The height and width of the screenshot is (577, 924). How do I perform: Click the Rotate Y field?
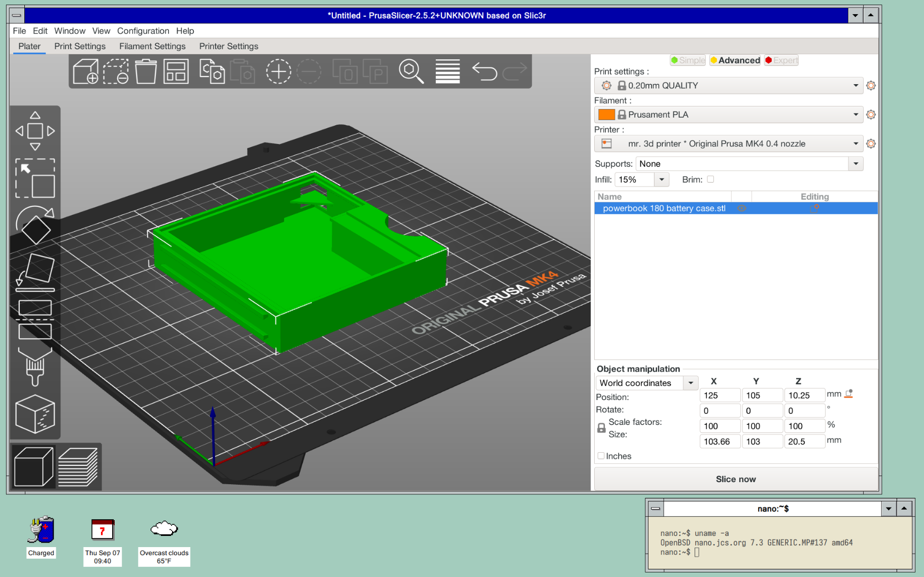pyautogui.click(x=762, y=411)
